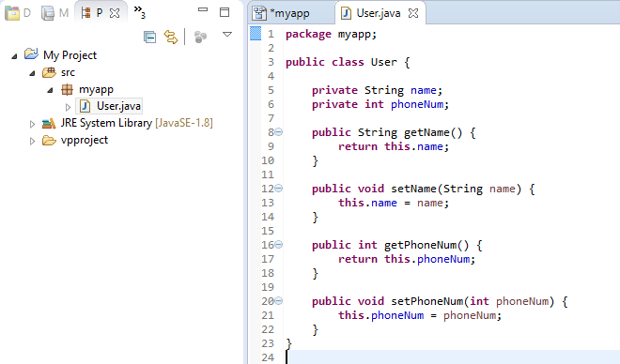Click 'package myapp;' on line 1
Image resolution: width=620 pixels, height=364 pixels.
point(331,35)
